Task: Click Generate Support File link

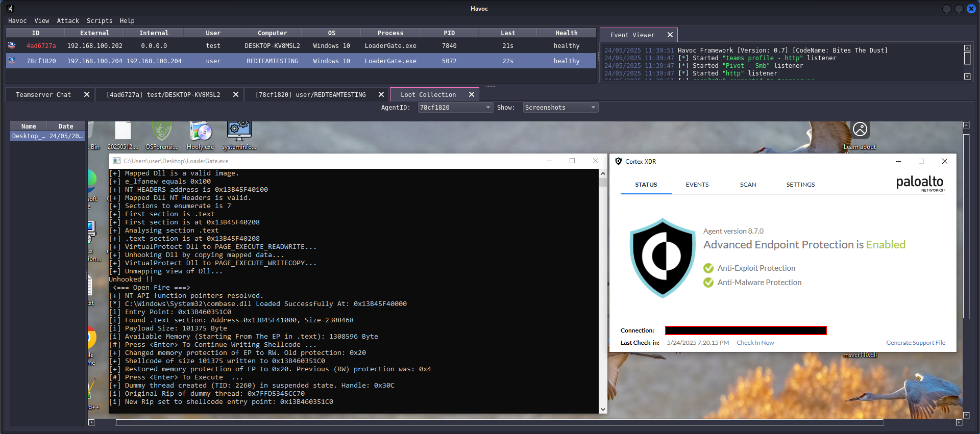Action: click(915, 343)
